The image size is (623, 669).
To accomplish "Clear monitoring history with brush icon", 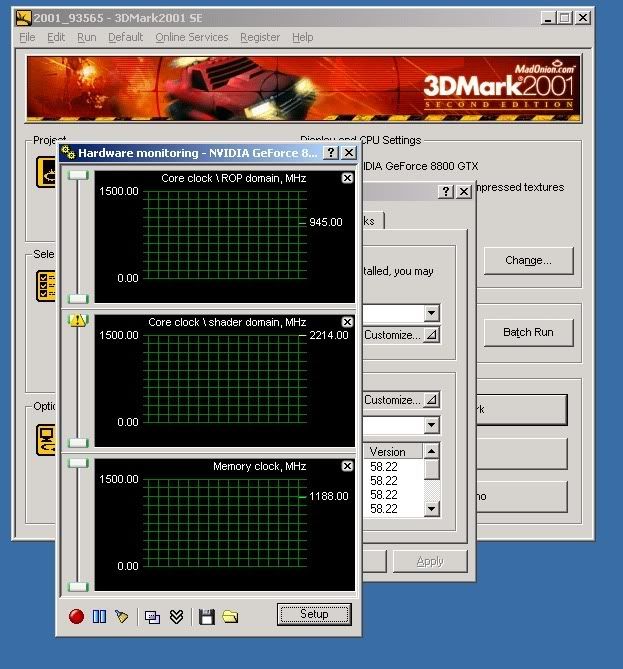I will click(122, 617).
